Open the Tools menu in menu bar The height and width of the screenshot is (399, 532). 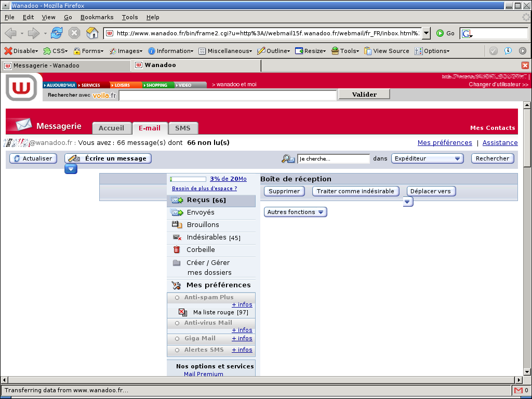tap(130, 17)
